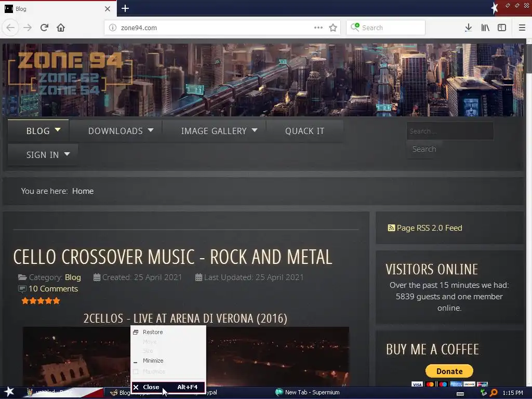
Task: Click the search engine magnifier icon
Action: [x=355, y=27]
